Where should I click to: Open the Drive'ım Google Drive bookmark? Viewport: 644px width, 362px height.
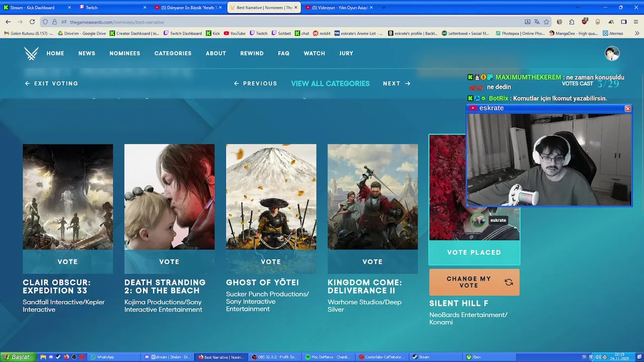click(82, 33)
